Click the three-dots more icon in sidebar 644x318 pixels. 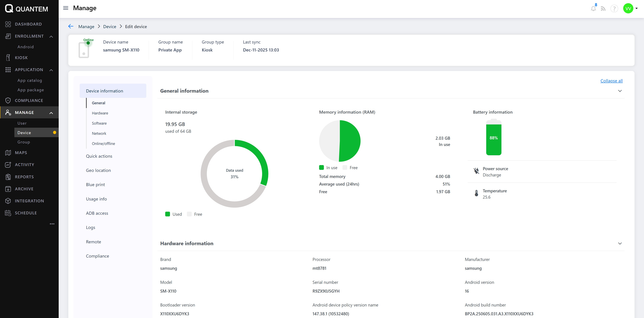pyautogui.click(x=52, y=224)
